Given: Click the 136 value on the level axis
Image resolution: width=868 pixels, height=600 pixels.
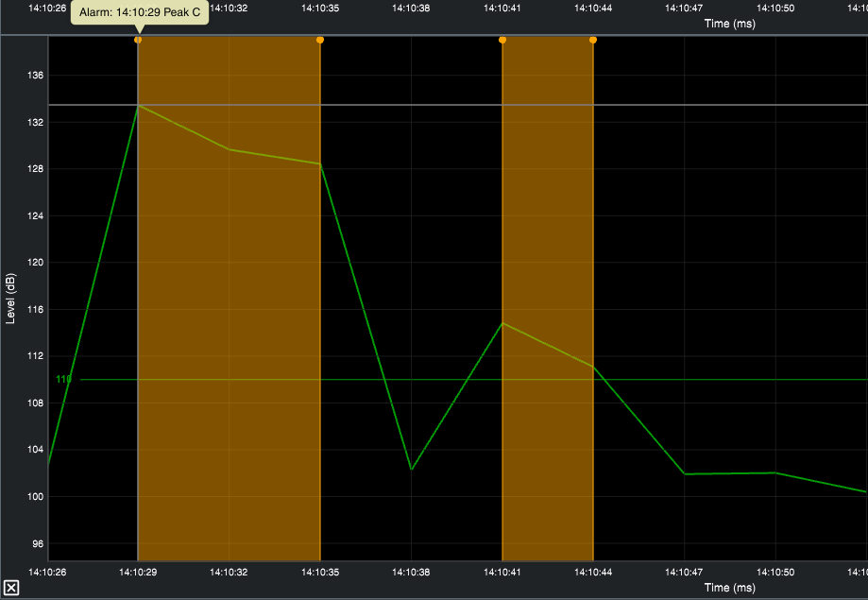Looking at the screenshot, I should (x=36, y=76).
